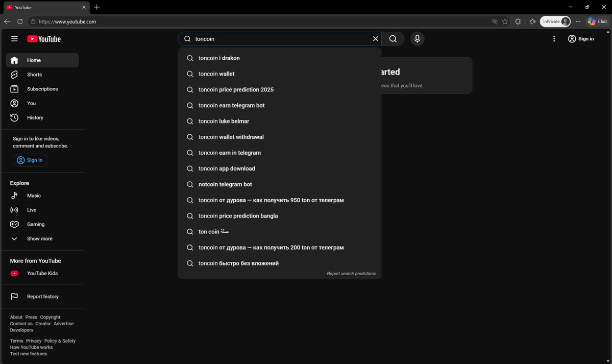Expand Show more in Explore section
Screen dimensions: 612x364
click(42, 238)
